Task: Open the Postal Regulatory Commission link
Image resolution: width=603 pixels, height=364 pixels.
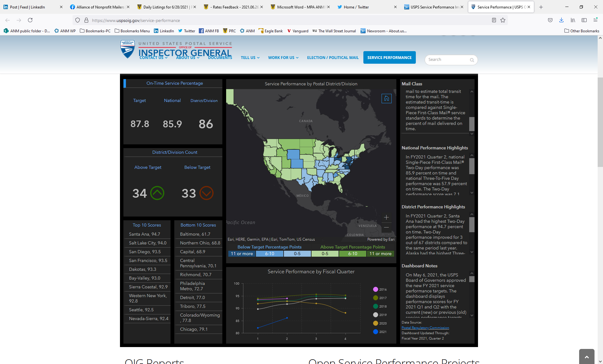Action: pyautogui.click(x=425, y=328)
